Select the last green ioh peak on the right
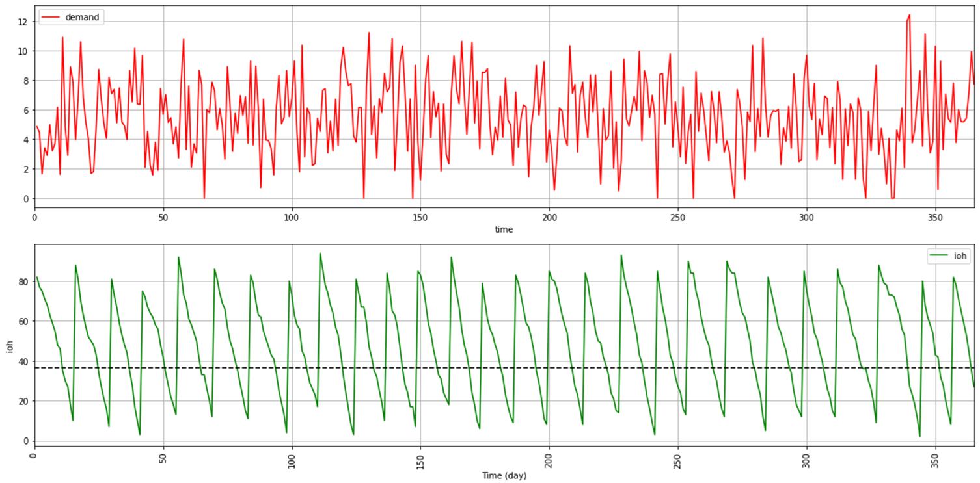 953,278
